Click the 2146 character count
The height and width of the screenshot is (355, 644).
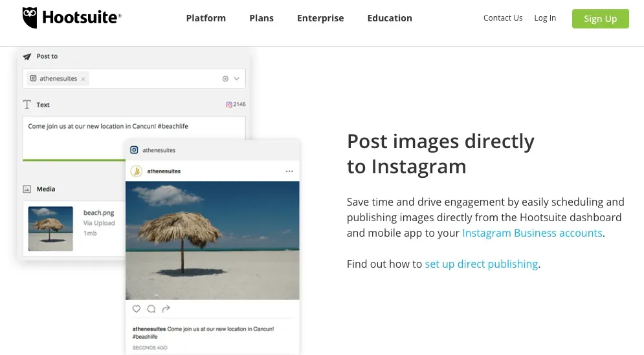(239, 104)
